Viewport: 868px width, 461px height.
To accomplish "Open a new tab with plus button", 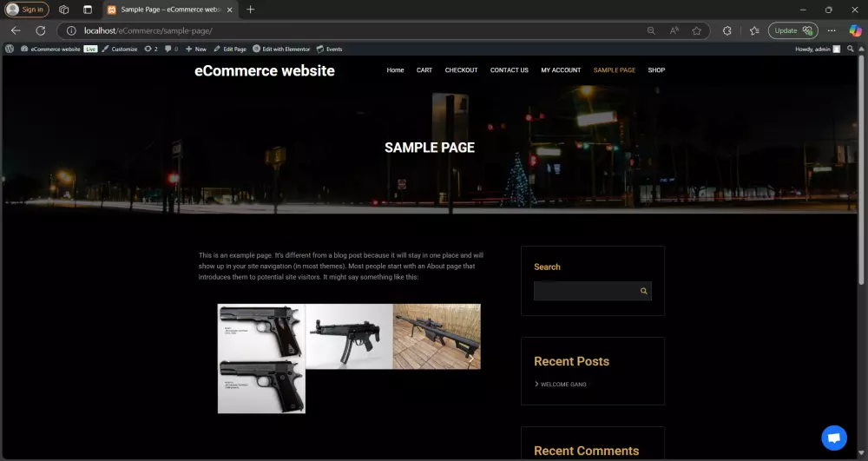I will coord(250,10).
